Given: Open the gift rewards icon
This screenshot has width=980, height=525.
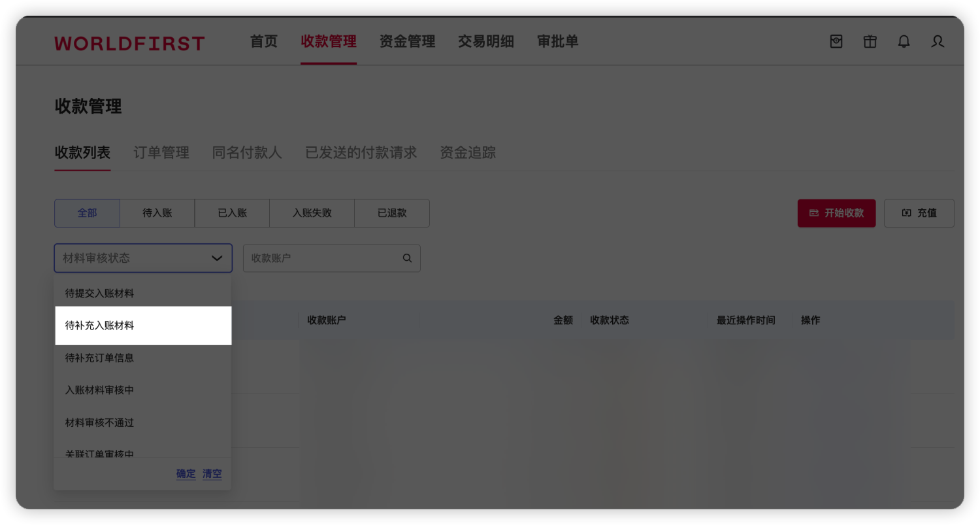Looking at the screenshot, I should (x=870, y=42).
